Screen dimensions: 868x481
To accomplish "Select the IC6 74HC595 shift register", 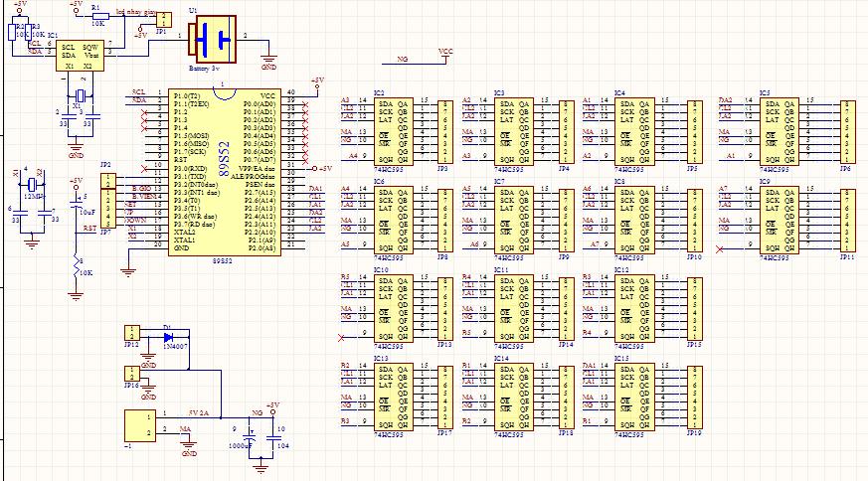I will click(x=393, y=220).
